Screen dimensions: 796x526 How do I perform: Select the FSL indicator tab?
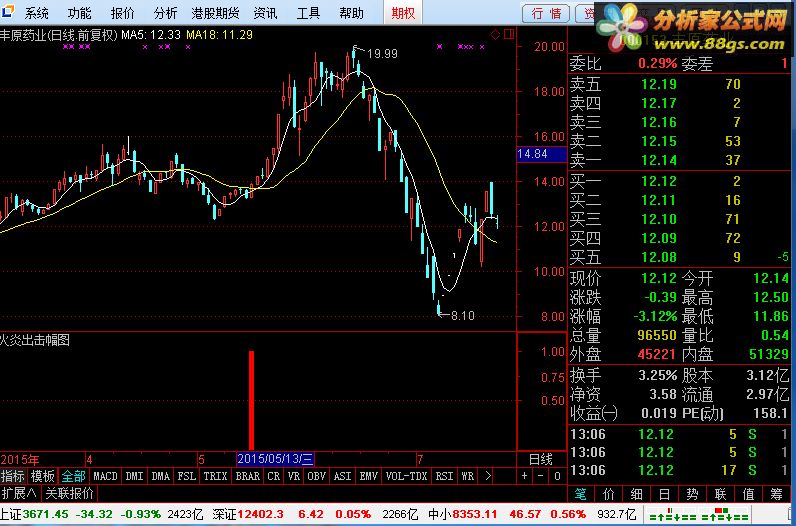[x=186, y=476]
